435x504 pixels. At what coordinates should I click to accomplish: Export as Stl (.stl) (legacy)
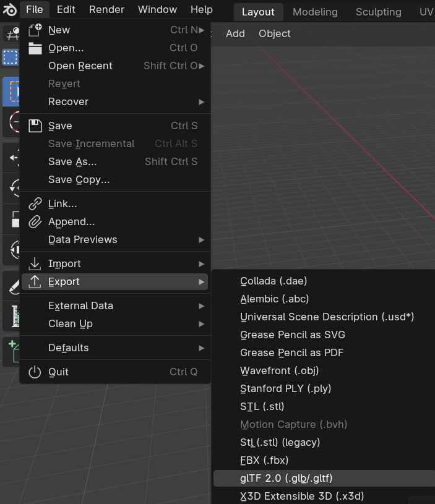pos(324,443)
